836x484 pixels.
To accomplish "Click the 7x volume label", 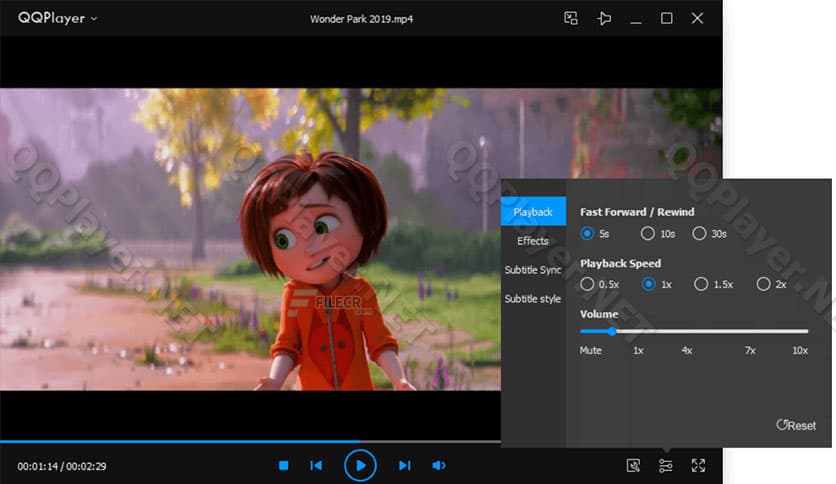I will point(750,350).
